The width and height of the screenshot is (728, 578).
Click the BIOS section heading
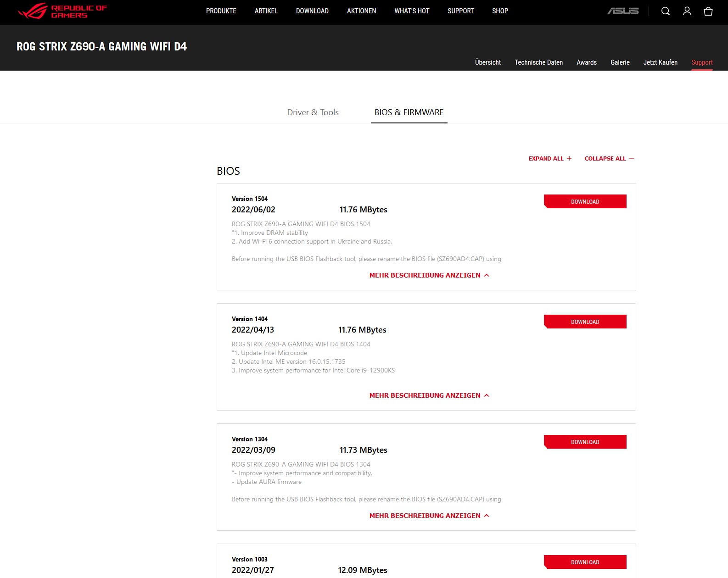coord(228,171)
